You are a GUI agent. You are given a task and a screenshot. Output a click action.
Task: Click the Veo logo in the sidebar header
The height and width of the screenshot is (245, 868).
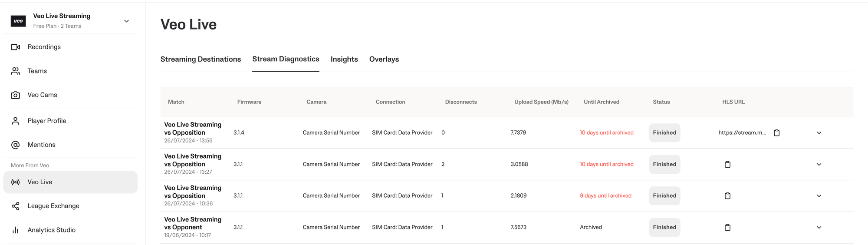[18, 21]
